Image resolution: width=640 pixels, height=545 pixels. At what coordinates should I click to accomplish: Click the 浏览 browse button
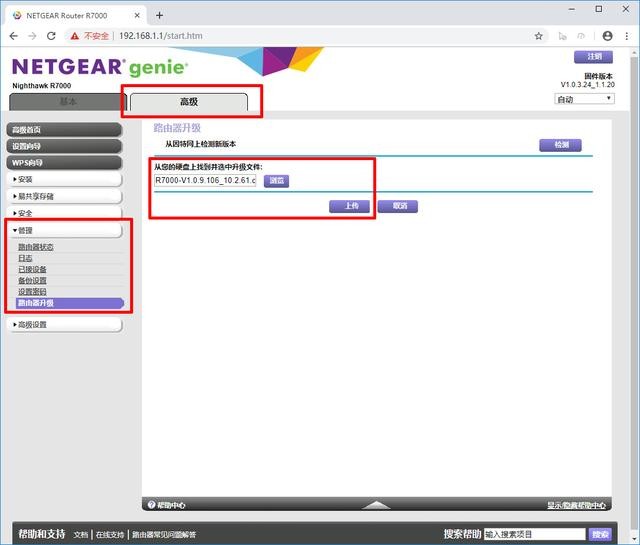click(276, 181)
